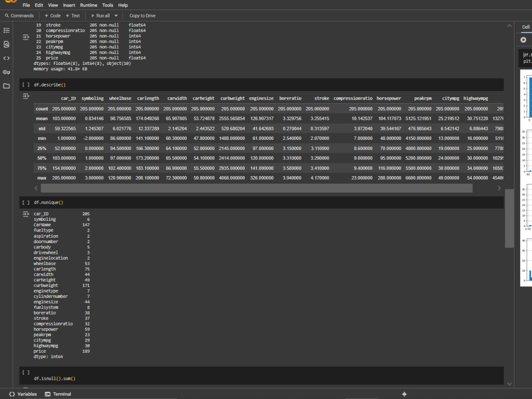Click the output toggle icon above df.describe cell
The image size is (532, 399).
[26, 37]
